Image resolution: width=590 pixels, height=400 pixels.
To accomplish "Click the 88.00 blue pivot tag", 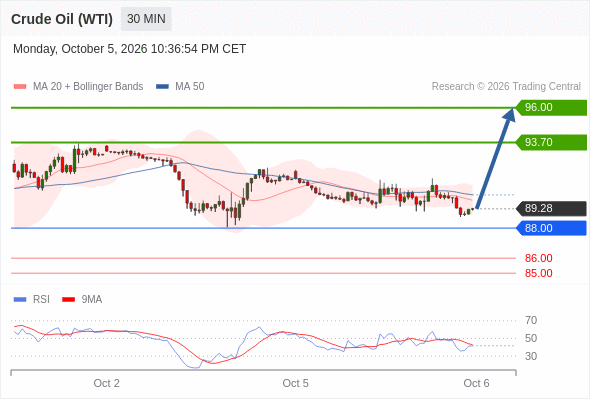I will point(551,228).
